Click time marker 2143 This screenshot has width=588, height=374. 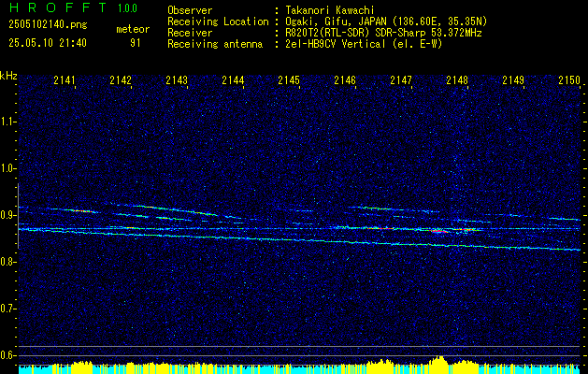pyautogui.click(x=177, y=79)
